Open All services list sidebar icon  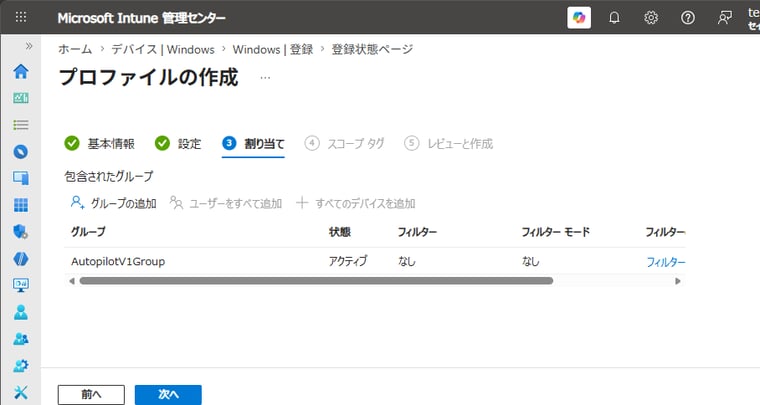tap(21, 125)
